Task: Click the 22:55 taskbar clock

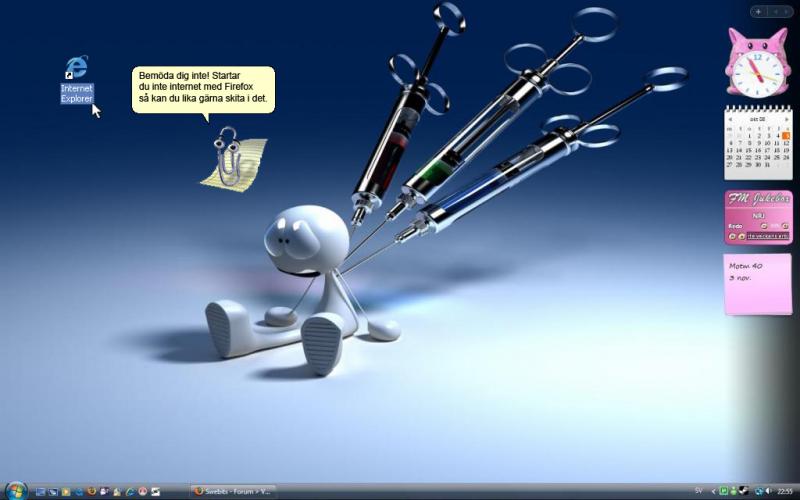Action: pyautogui.click(x=785, y=491)
